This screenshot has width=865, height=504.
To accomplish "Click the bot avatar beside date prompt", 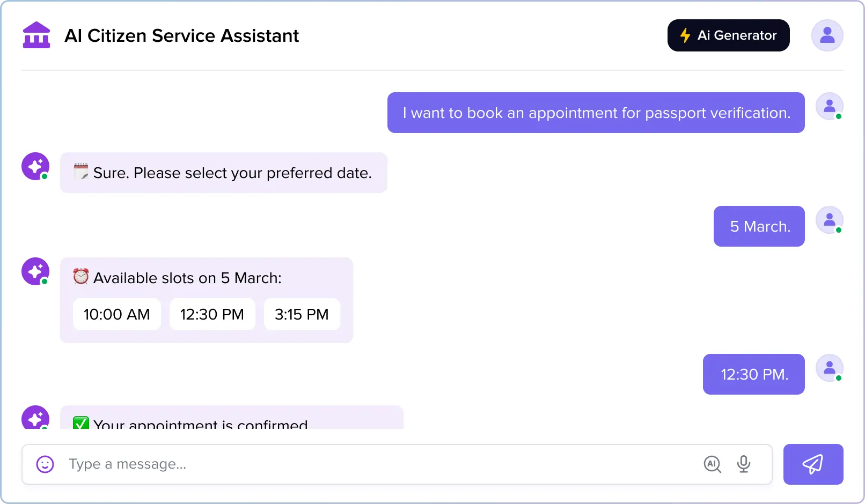I will point(35,166).
